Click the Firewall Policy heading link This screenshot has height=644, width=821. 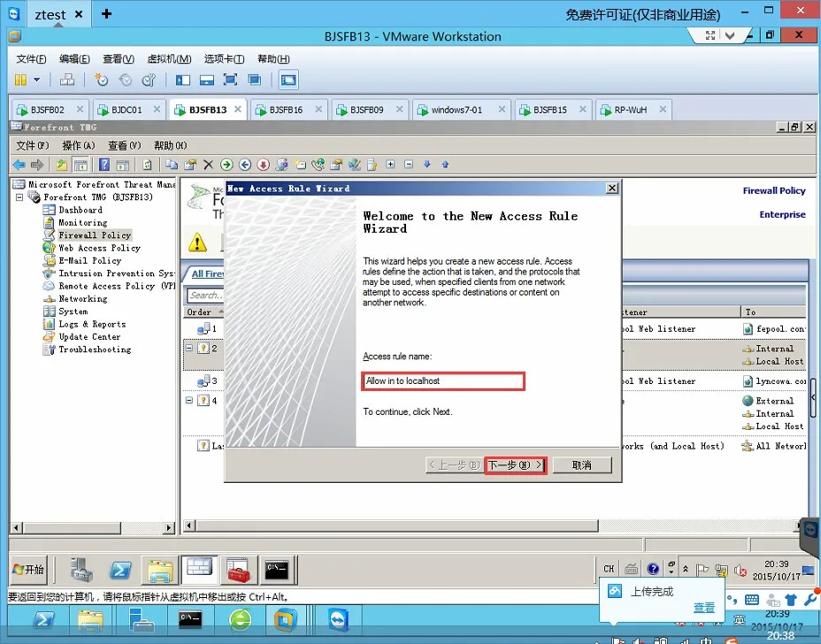click(774, 190)
